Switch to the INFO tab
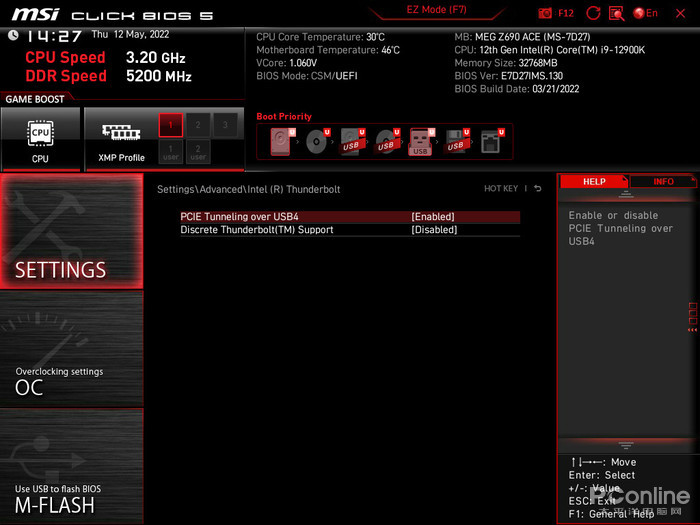Image resolution: width=700 pixels, height=525 pixels. tap(663, 181)
